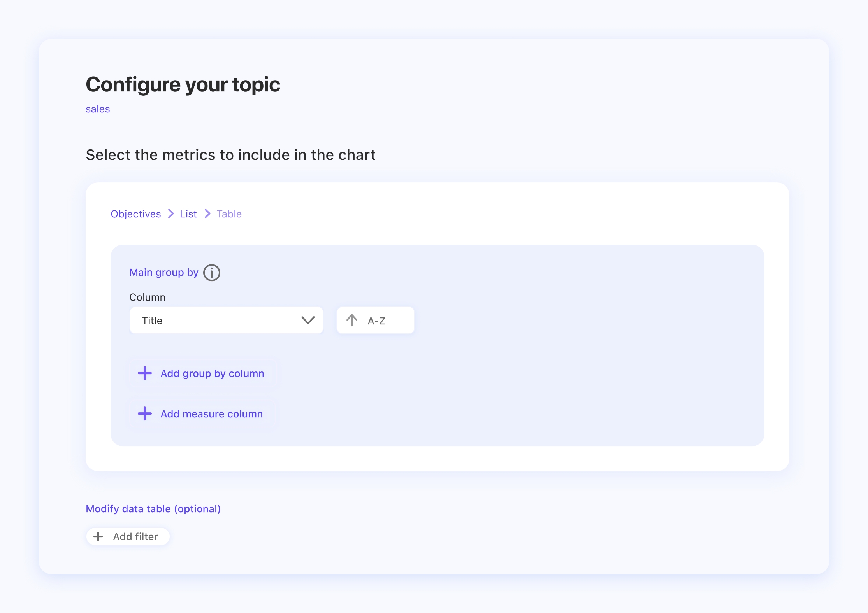The width and height of the screenshot is (868, 613).
Task: Click the up arrow sort icon
Action: pos(352,320)
